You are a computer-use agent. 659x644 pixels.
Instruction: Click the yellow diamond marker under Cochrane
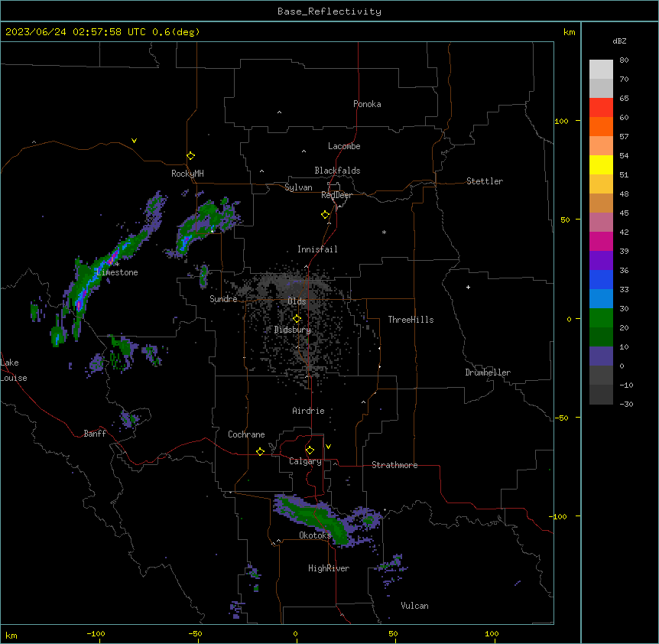click(x=260, y=451)
